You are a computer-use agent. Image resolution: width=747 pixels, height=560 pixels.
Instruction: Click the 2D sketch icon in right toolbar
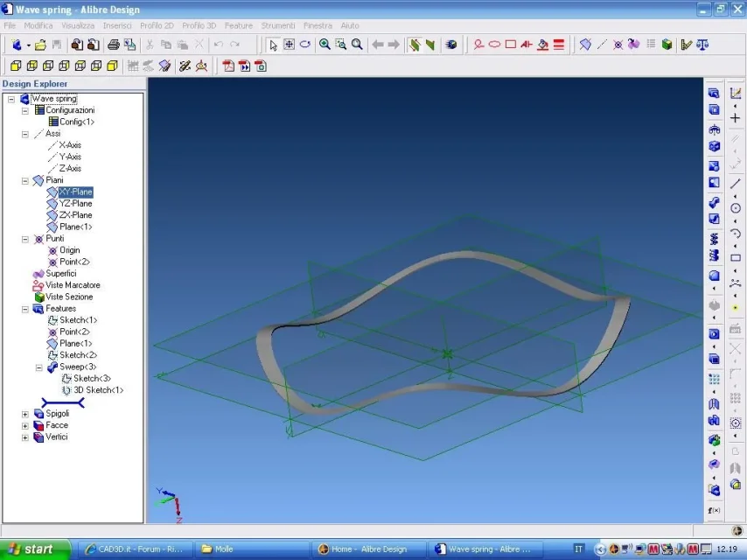[x=736, y=93]
